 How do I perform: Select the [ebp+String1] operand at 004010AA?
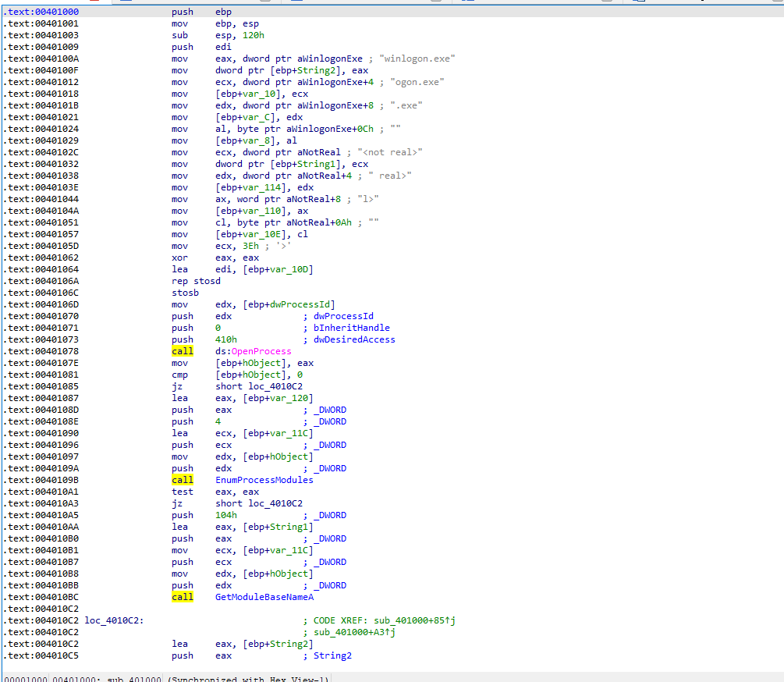[x=278, y=527]
